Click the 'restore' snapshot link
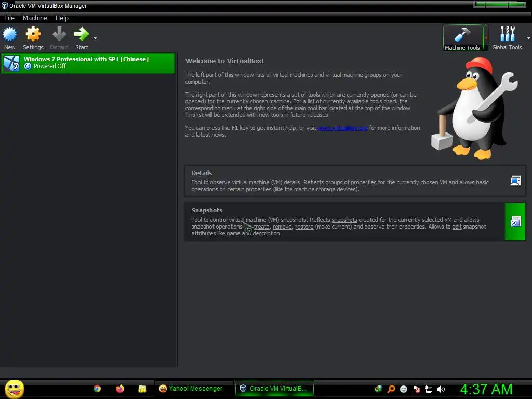The image size is (532, 399). pyautogui.click(x=304, y=227)
